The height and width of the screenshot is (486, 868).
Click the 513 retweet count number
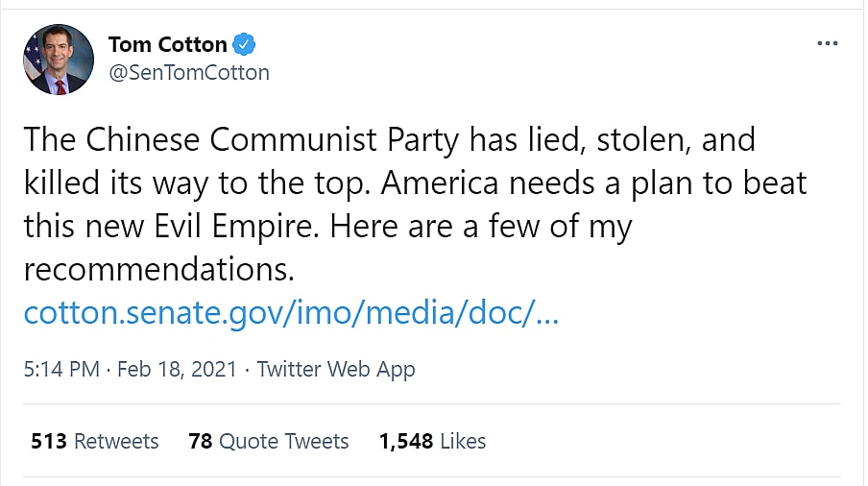tap(48, 441)
